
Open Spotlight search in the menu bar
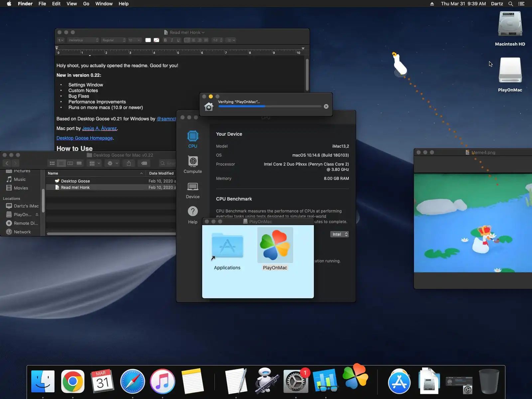511,4
